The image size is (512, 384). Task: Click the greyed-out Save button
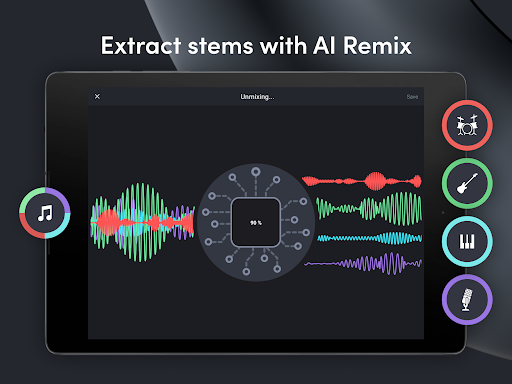tap(412, 97)
